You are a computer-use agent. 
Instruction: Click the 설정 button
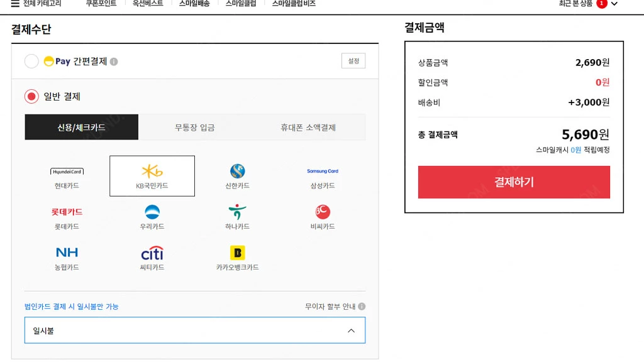point(353,61)
